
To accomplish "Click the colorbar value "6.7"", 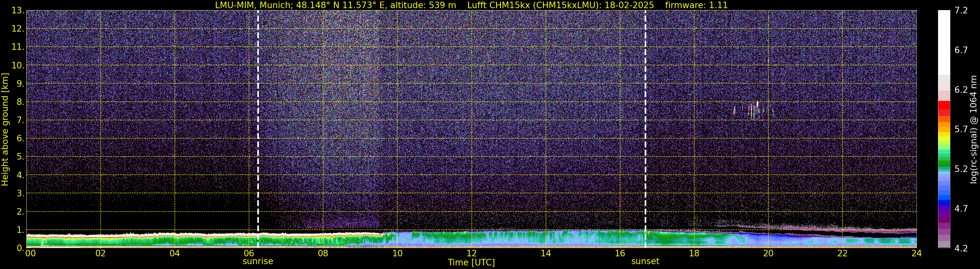I will click(961, 50).
